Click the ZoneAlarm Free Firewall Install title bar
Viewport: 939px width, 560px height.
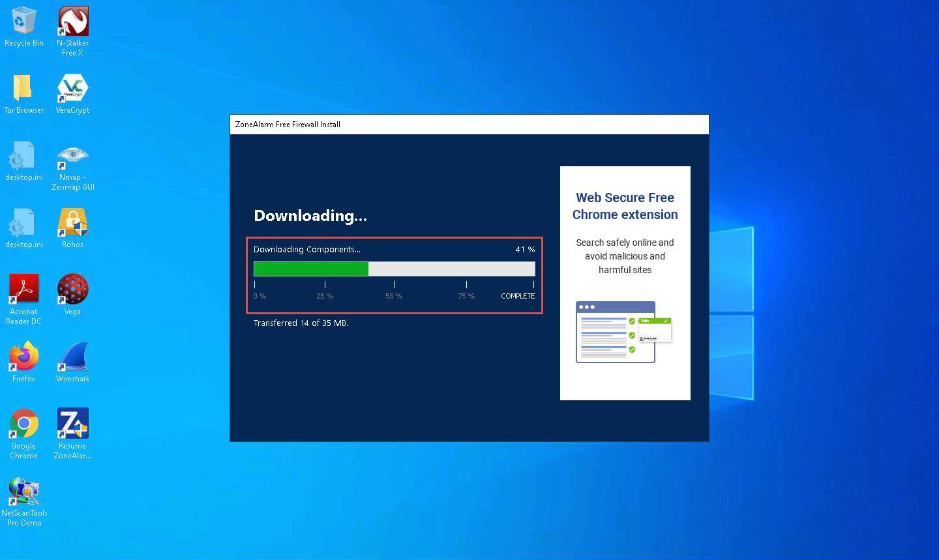point(469,125)
